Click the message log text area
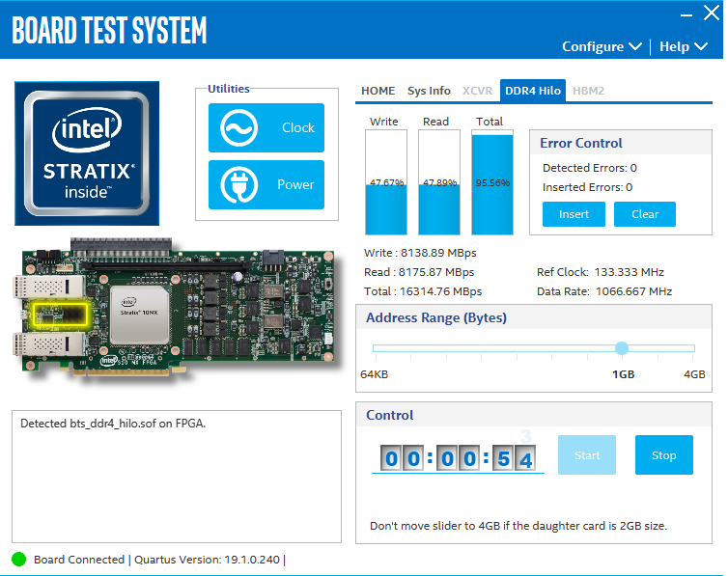Screen dimensions: 728x576 177,477
